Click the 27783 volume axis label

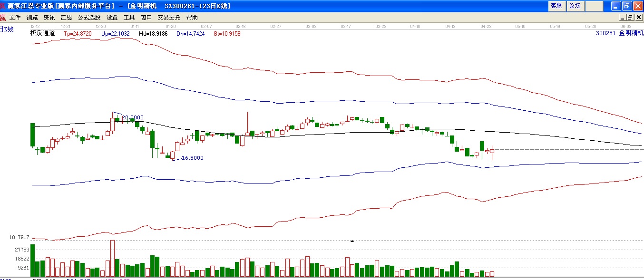22,250
